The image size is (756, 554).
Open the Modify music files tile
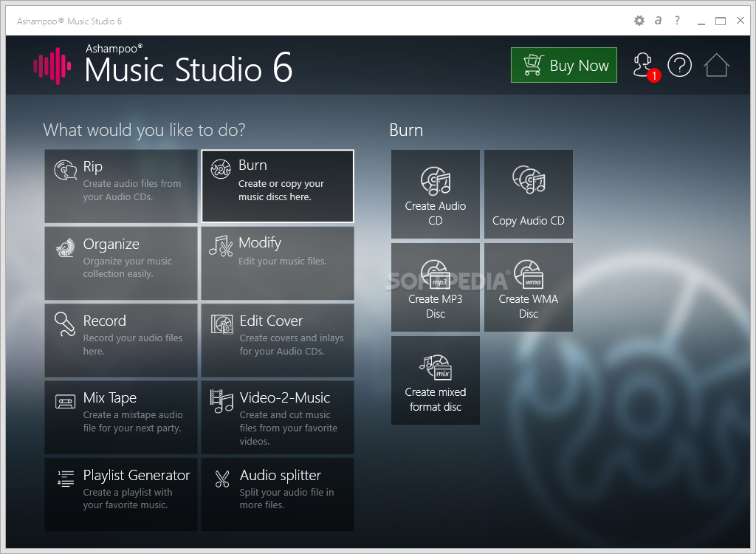[x=278, y=264]
